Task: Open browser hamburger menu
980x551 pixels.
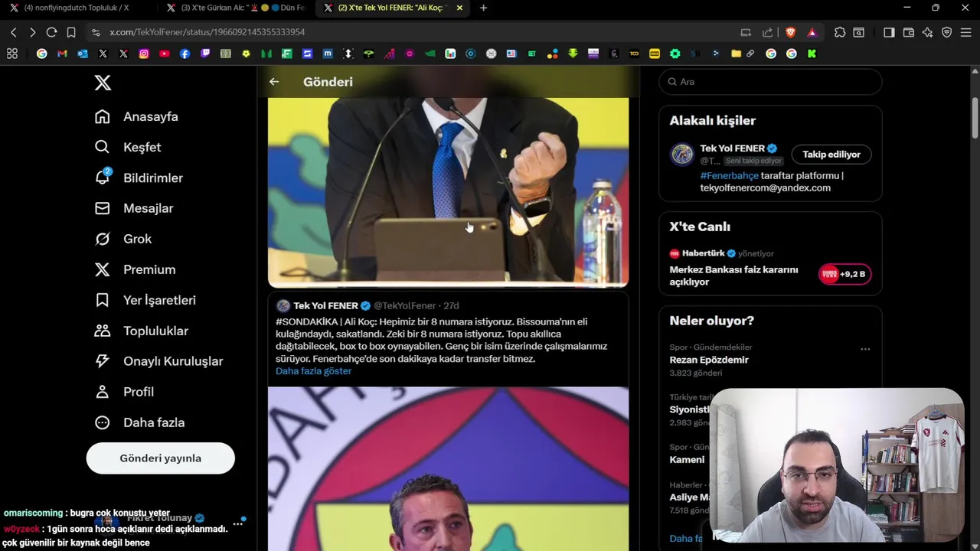Action: pos(966,32)
